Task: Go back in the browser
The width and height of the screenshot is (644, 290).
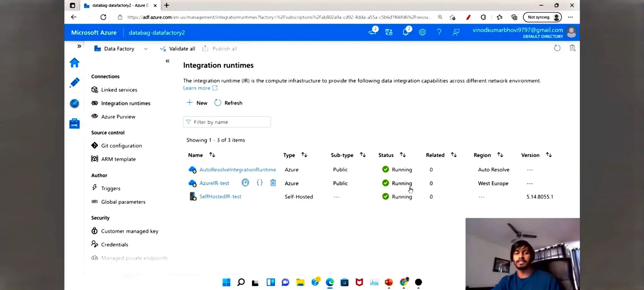Action: click(74, 17)
